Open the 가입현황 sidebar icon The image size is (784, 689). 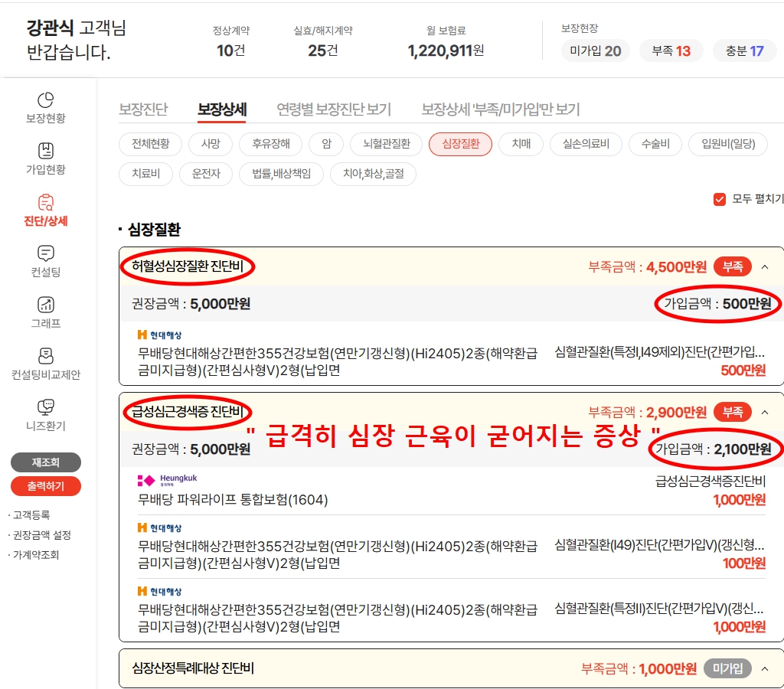45,151
